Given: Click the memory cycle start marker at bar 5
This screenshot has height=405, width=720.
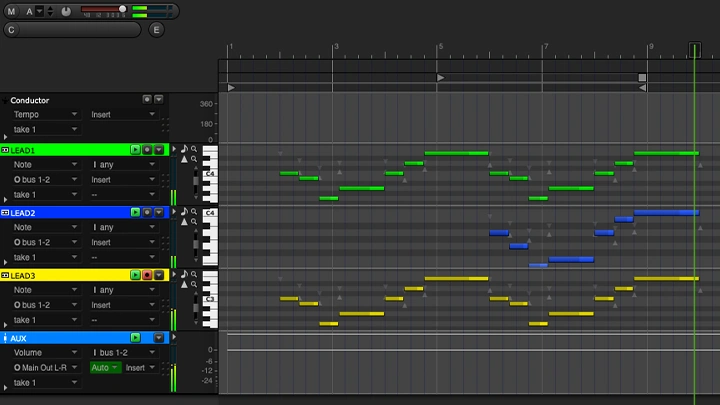Looking at the screenshot, I should pyautogui.click(x=440, y=78).
